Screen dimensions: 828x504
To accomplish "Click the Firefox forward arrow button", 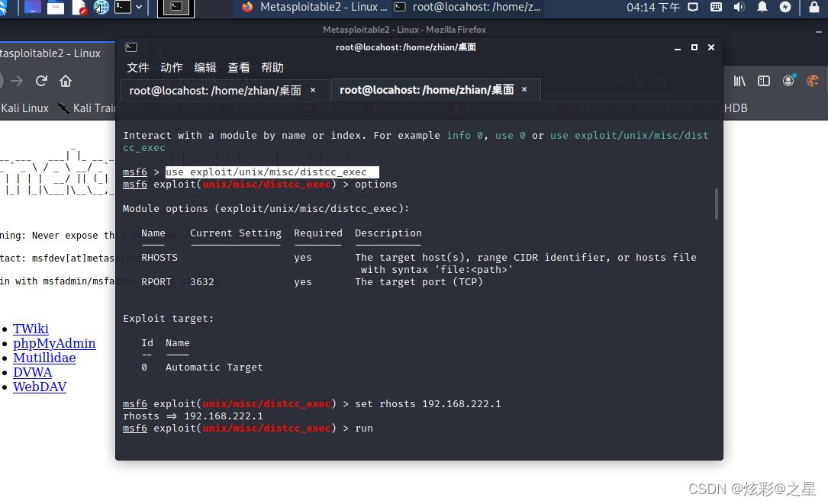I will coord(17,81).
